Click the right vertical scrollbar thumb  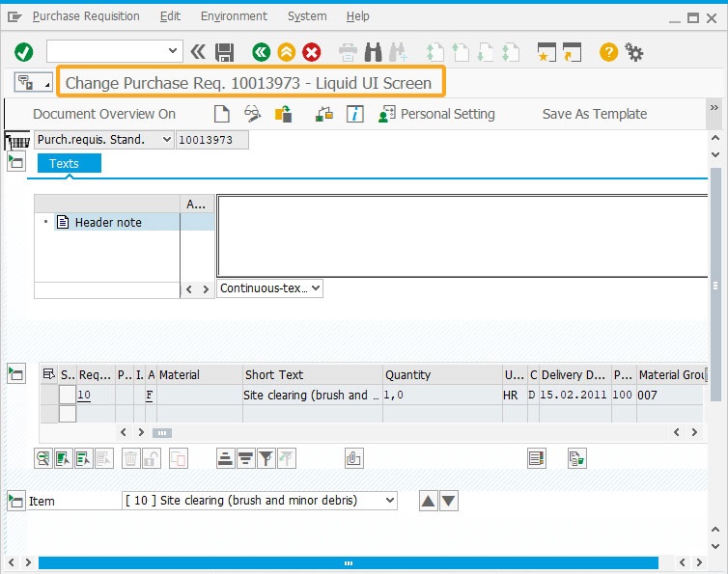(715, 284)
